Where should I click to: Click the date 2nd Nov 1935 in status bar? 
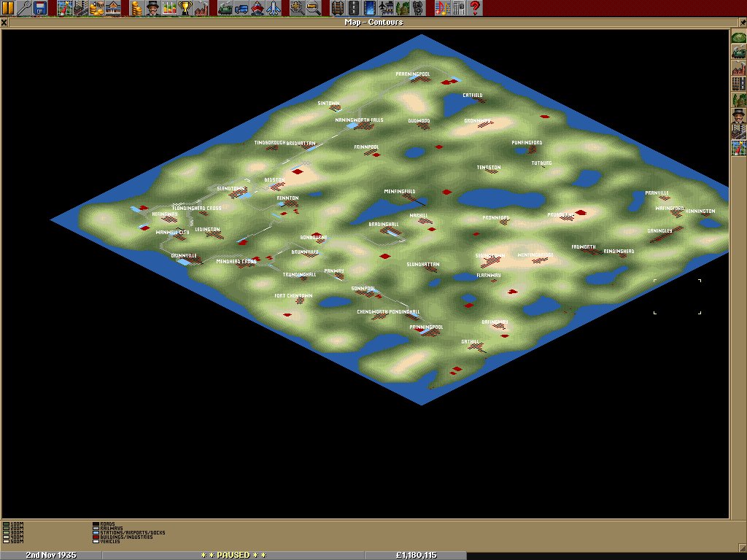click(51, 555)
